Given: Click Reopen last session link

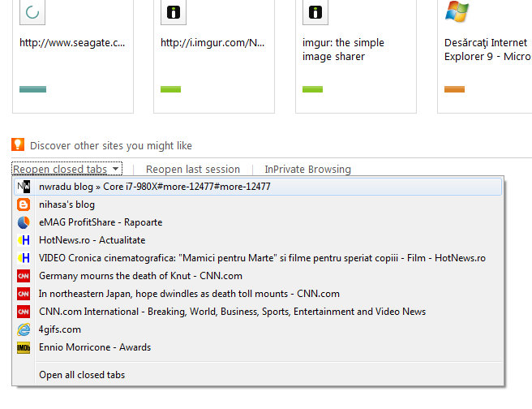Looking at the screenshot, I should 193,169.
